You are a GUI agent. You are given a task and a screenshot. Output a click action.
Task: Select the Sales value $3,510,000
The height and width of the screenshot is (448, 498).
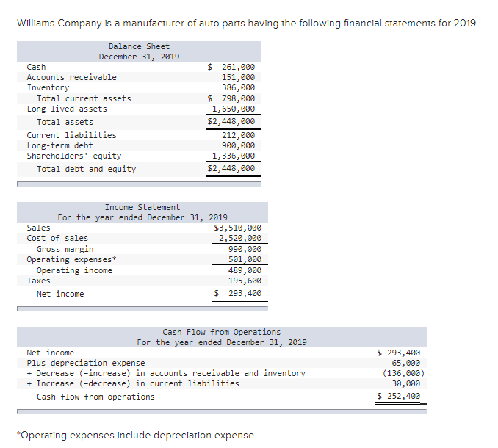pos(237,228)
